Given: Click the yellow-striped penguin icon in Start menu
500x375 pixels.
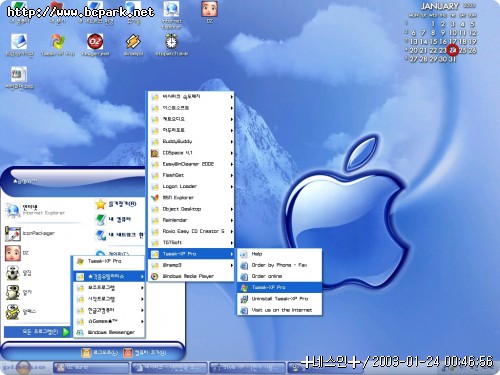Looking at the screenshot, I should 13,312.
